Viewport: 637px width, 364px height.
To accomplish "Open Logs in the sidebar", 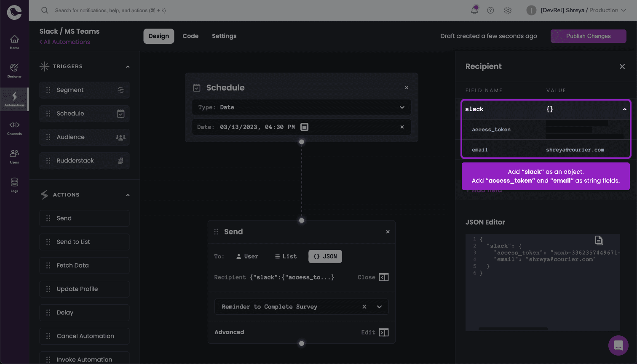I will pos(14,185).
